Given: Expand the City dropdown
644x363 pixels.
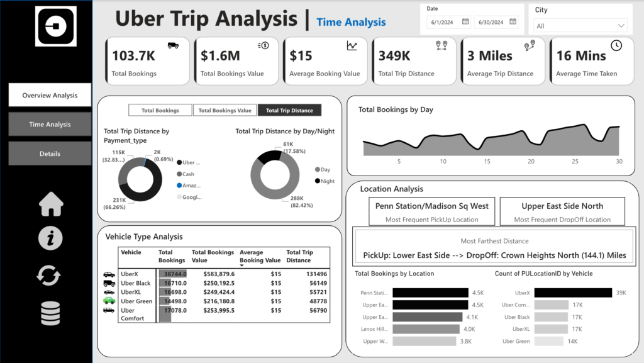Looking at the screenshot, I should click(x=621, y=26).
